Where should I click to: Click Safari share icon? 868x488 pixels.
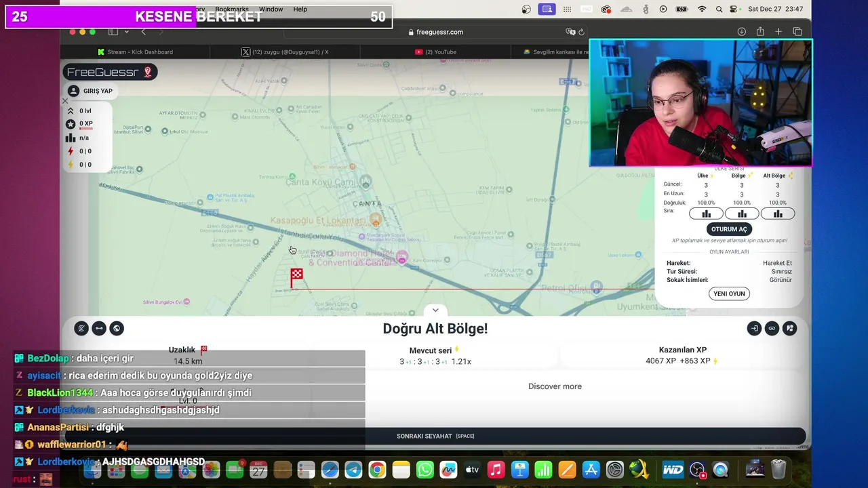click(x=760, y=32)
